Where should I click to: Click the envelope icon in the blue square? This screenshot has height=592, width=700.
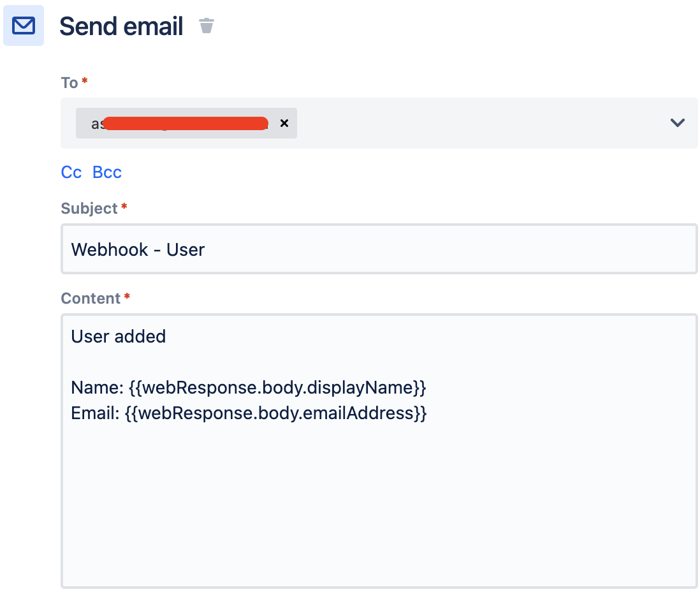point(23,26)
